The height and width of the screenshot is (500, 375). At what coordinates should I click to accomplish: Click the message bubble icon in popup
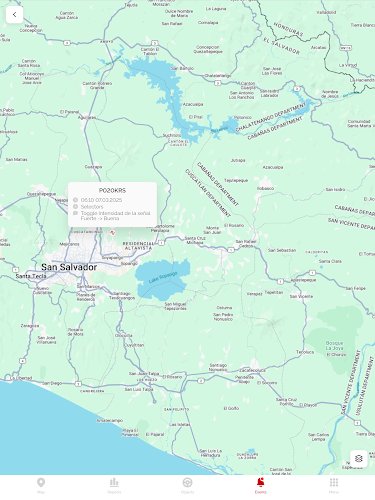point(75,213)
